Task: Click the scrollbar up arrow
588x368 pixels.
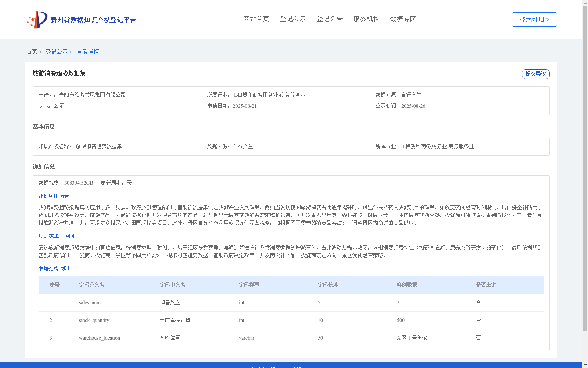Action: pyautogui.click(x=585, y=3)
